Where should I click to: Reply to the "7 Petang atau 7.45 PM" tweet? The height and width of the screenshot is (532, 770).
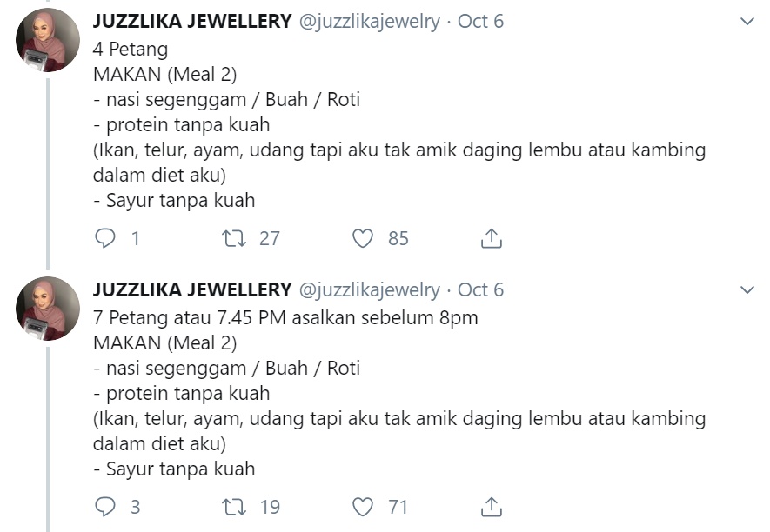(104, 506)
